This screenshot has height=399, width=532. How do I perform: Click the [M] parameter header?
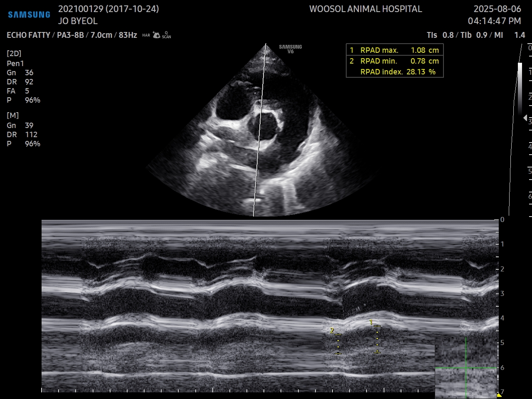point(13,116)
